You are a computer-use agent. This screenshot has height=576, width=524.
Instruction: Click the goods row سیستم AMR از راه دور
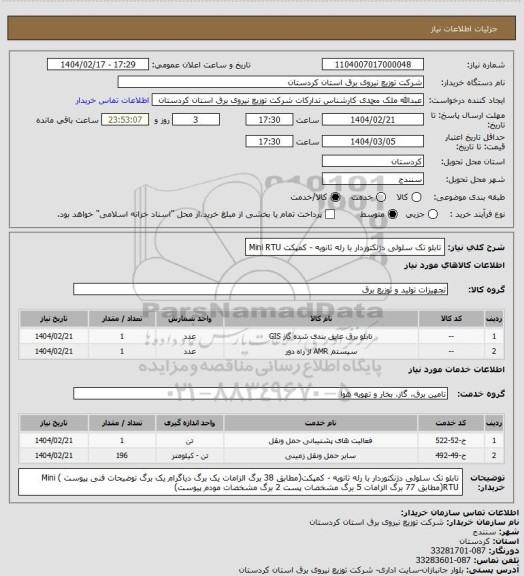262,352
